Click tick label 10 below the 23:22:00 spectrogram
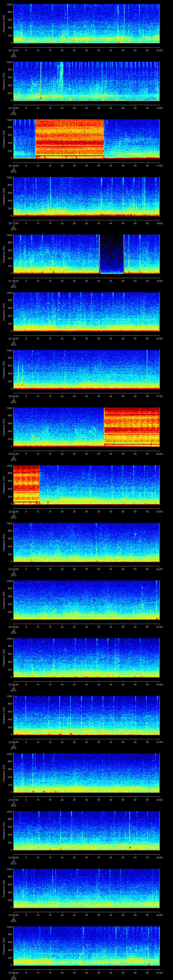The height and width of the screenshot is (980, 173). [x=38, y=511]
